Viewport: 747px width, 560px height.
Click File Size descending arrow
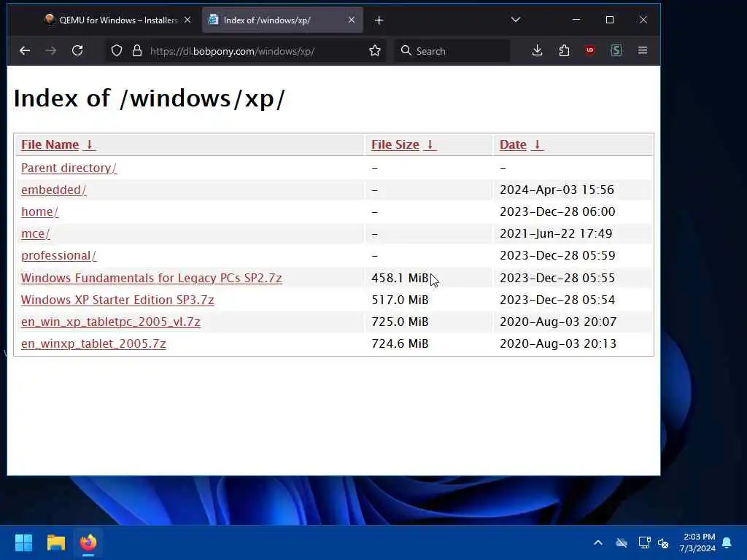point(430,144)
